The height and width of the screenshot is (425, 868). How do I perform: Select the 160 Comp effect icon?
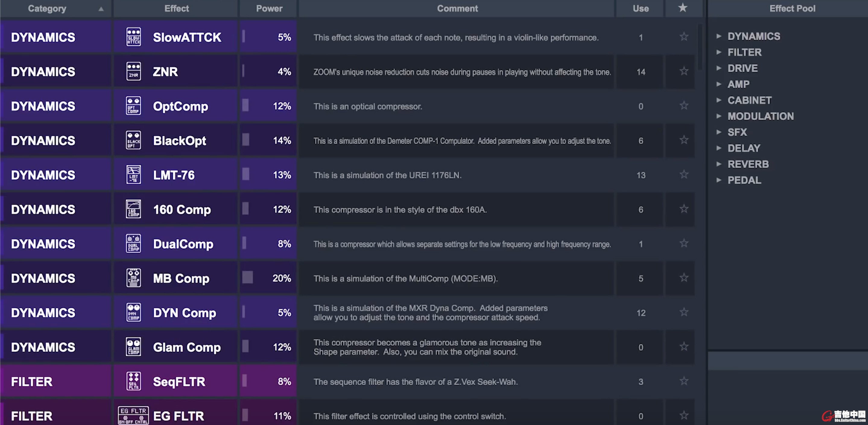[133, 209]
